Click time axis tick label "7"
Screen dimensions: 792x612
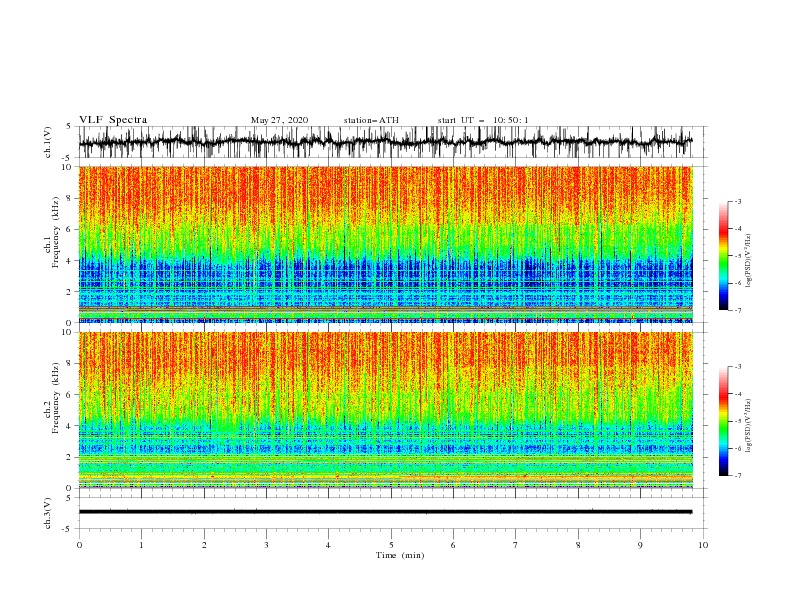tap(516, 545)
